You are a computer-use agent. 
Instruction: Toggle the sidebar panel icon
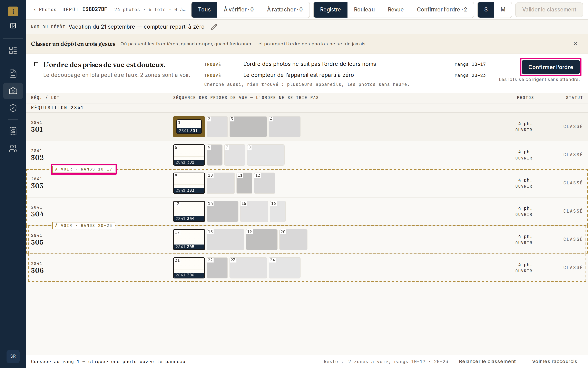13,26
